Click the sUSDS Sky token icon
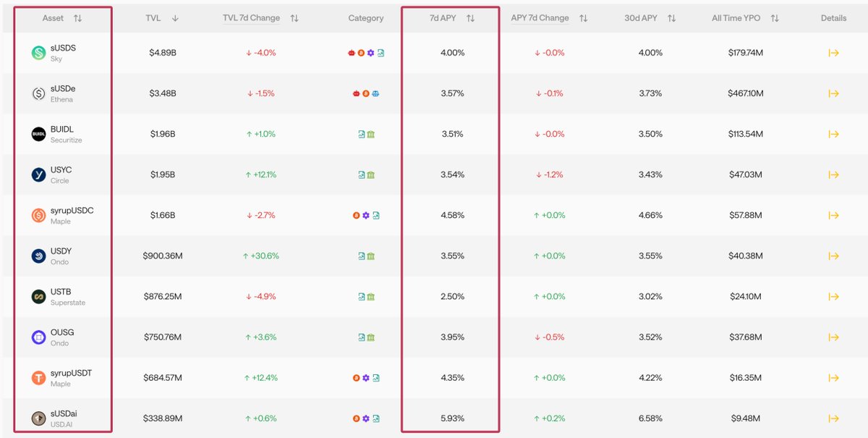The image size is (868, 438). click(38, 53)
